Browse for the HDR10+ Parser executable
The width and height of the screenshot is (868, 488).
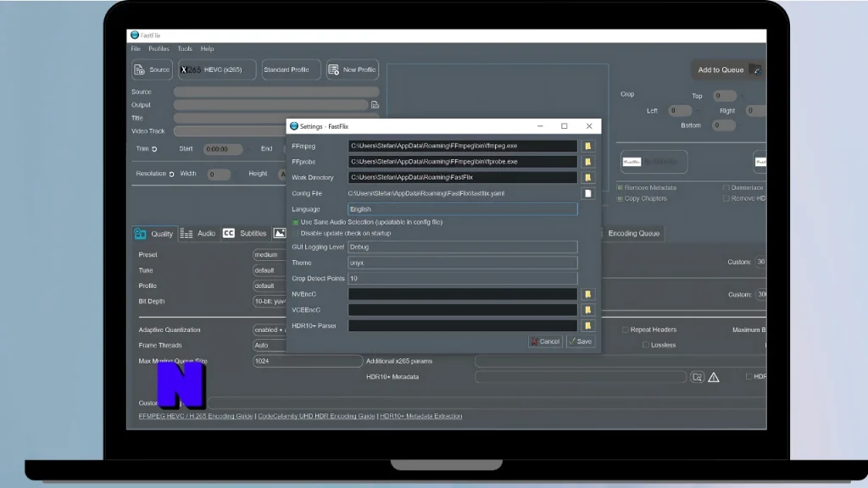point(588,326)
